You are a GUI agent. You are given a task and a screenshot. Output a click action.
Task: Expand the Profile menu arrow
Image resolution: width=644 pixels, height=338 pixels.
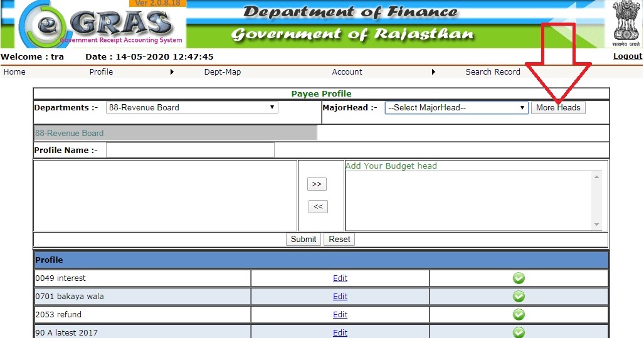click(x=172, y=72)
